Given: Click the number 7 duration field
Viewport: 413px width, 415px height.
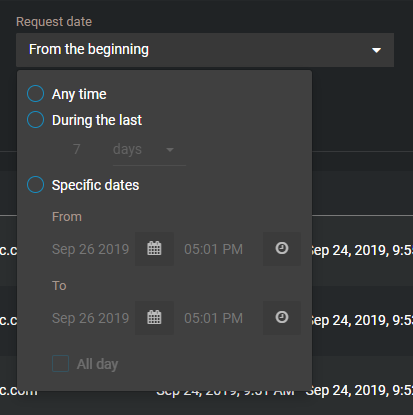Looking at the screenshot, I should (77, 149).
